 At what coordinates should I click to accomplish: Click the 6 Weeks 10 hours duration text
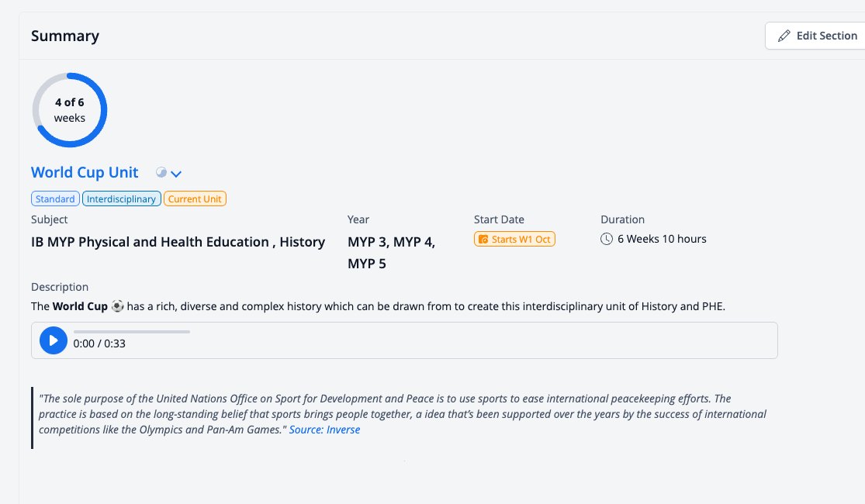point(662,240)
